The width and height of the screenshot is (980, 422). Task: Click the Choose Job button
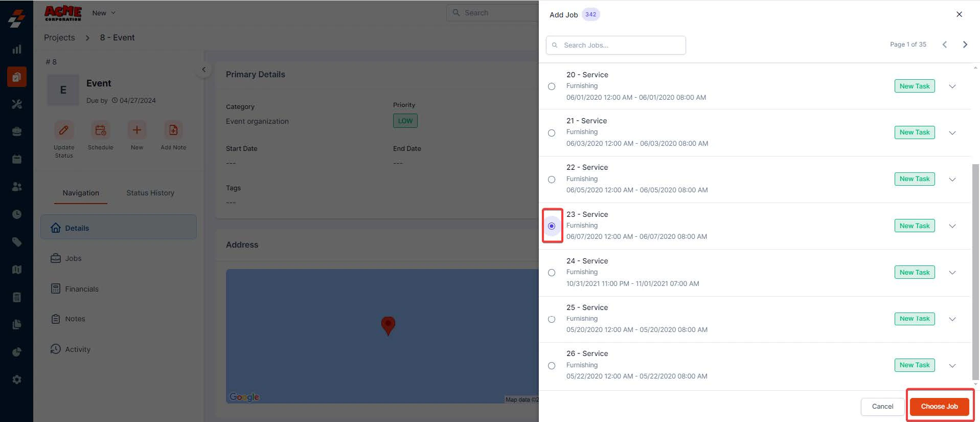pyautogui.click(x=939, y=407)
